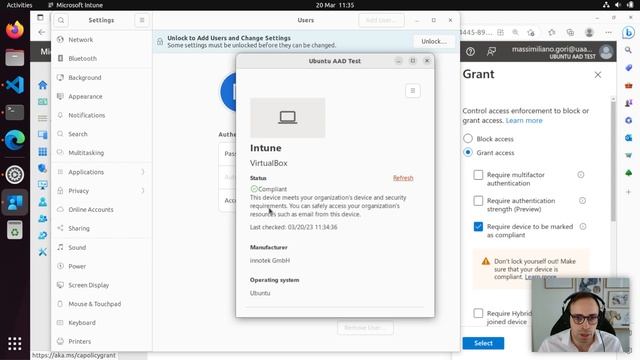The image size is (640, 360).
Task: Open the system tray volume and network menu
Action: 618,5
